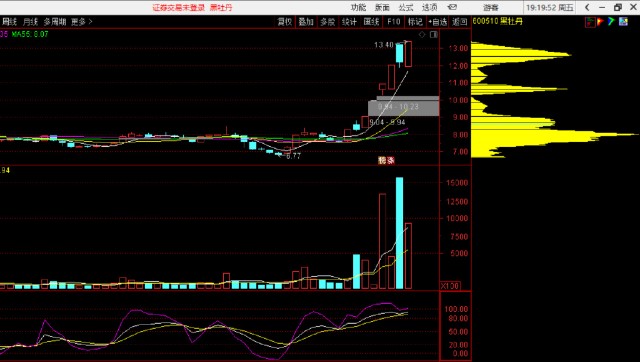
Task: Click the gray 9.94 - 10.23 gap box
Action: (403, 106)
